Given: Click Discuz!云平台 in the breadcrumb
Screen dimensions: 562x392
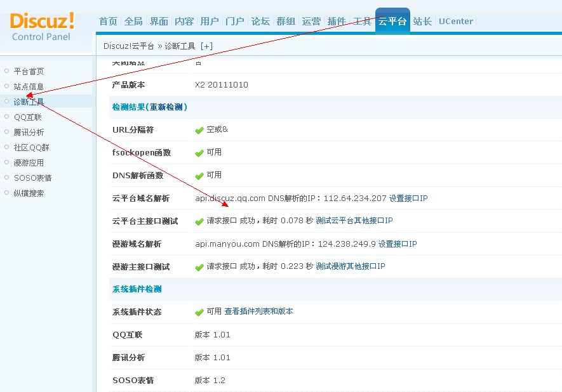Looking at the screenshot, I should [x=129, y=46].
